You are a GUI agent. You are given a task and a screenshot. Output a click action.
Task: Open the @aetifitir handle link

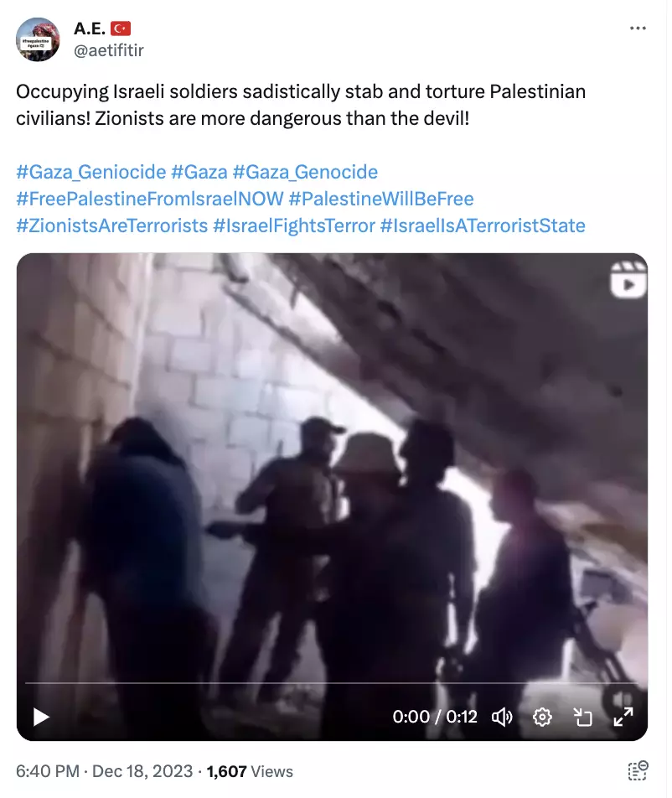(109, 50)
